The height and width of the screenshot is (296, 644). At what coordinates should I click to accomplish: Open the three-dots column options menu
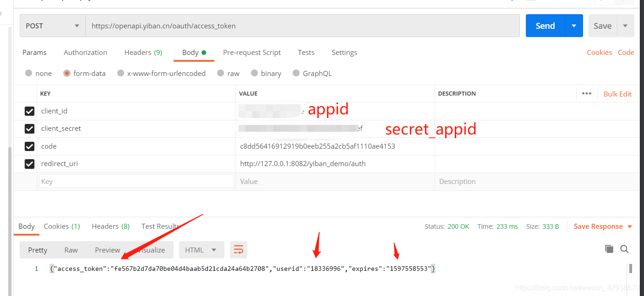(x=587, y=93)
